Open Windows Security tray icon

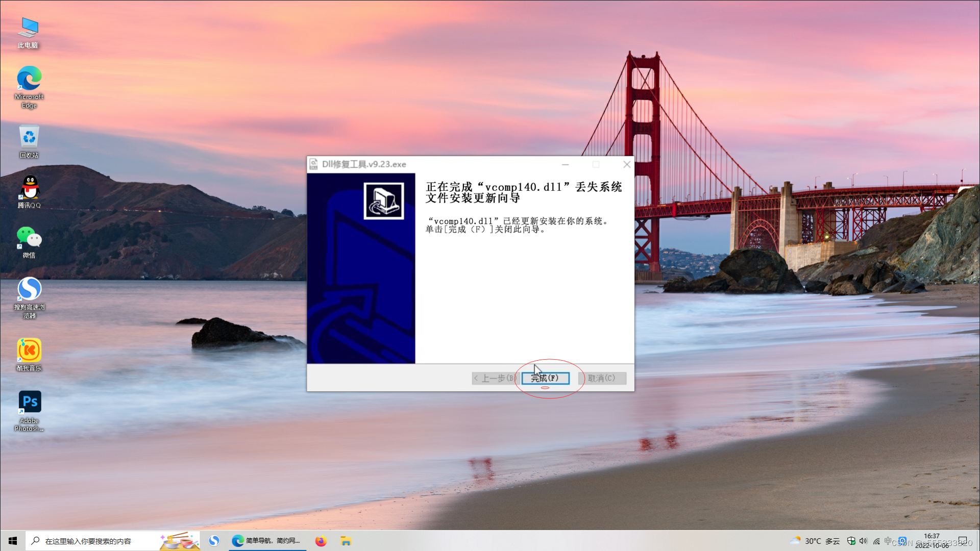coord(851,541)
